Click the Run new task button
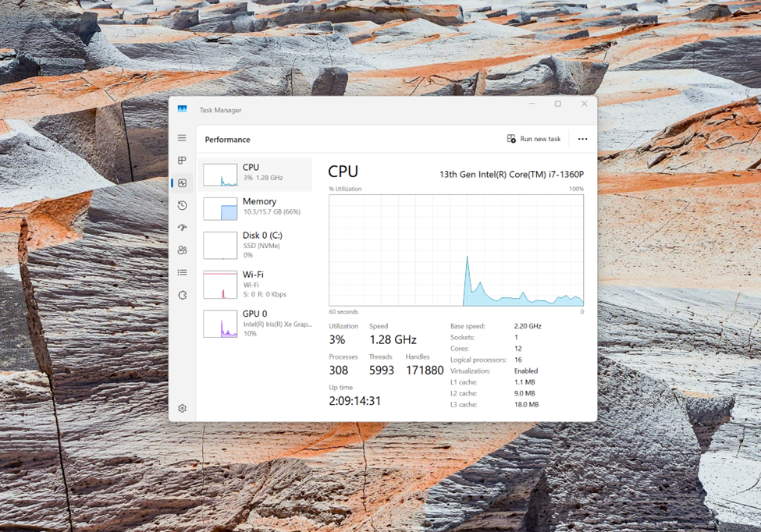This screenshot has width=761, height=532. click(x=533, y=139)
